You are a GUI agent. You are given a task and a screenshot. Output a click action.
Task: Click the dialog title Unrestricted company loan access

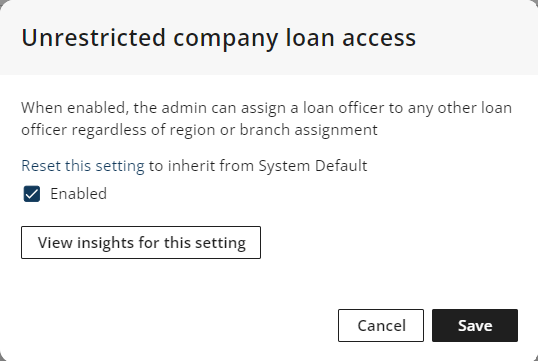tap(219, 38)
